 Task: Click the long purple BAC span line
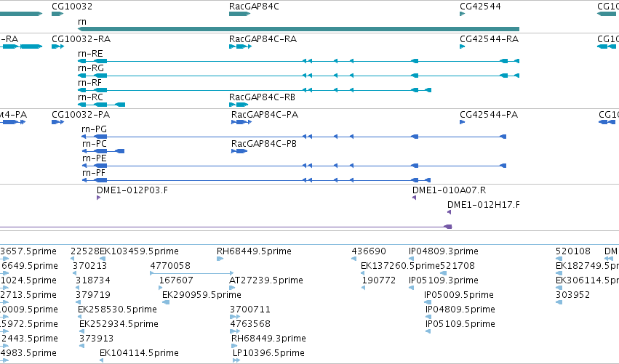225,227
